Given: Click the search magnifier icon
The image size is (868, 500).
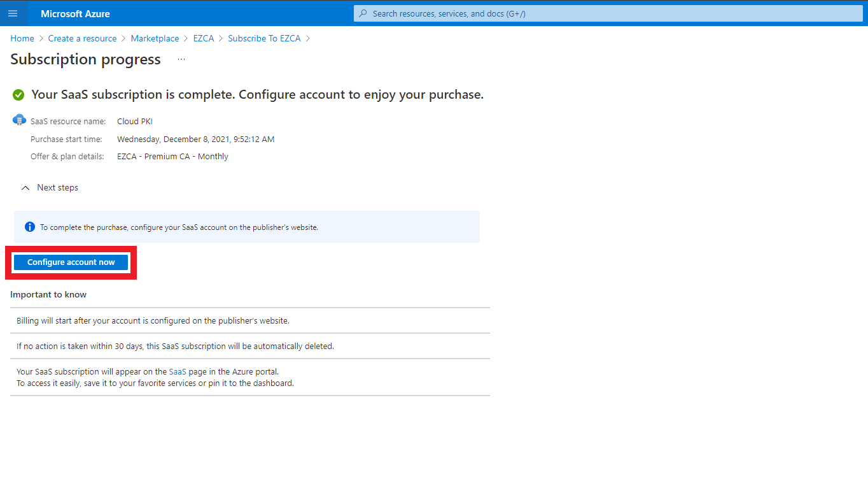Looking at the screenshot, I should click(363, 13).
